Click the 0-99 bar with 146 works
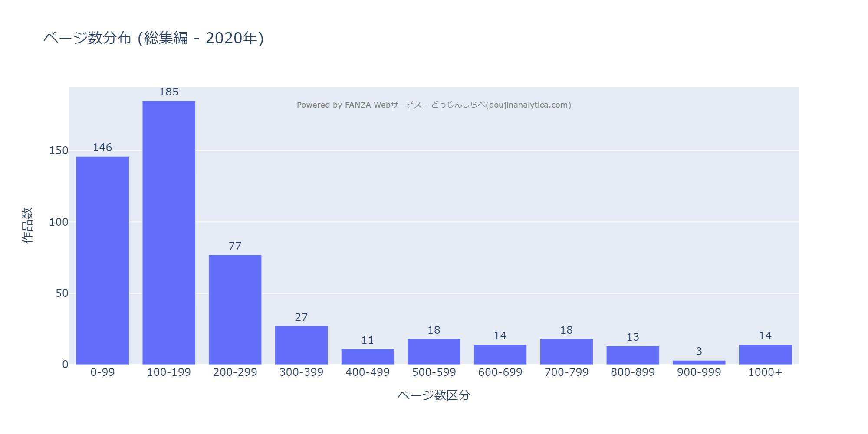 (x=102, y=260)
